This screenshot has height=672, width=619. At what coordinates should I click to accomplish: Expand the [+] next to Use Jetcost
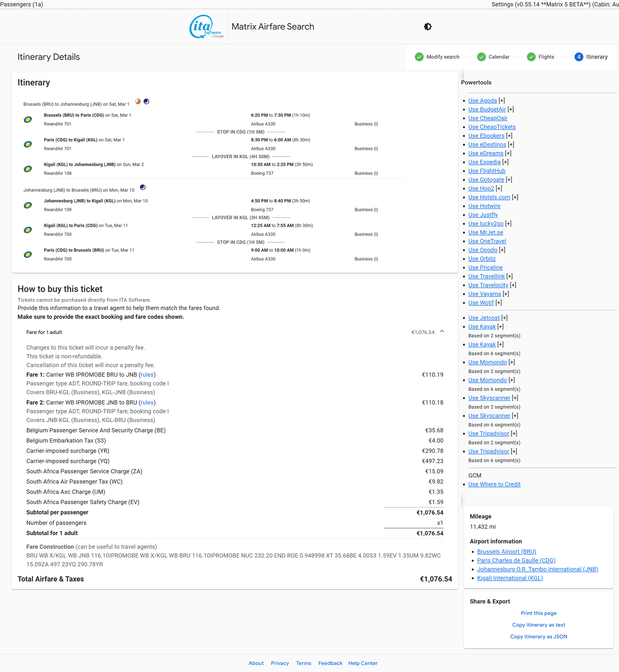coord(504,318)
